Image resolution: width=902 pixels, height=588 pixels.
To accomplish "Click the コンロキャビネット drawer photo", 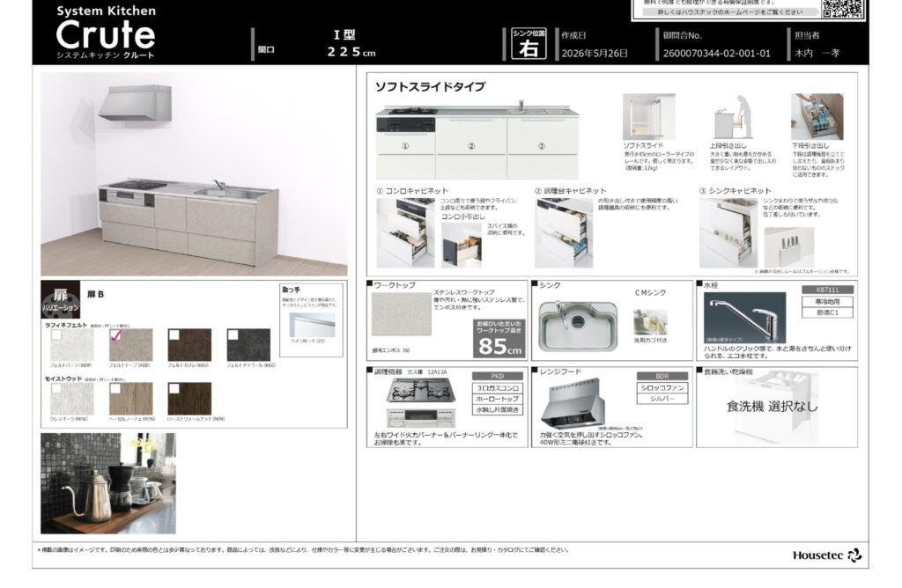I will click(x=405, y=232).
